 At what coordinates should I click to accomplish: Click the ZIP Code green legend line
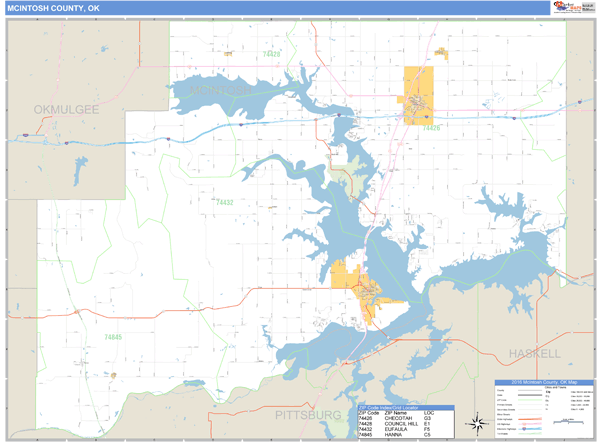click(x=530, y=400)
